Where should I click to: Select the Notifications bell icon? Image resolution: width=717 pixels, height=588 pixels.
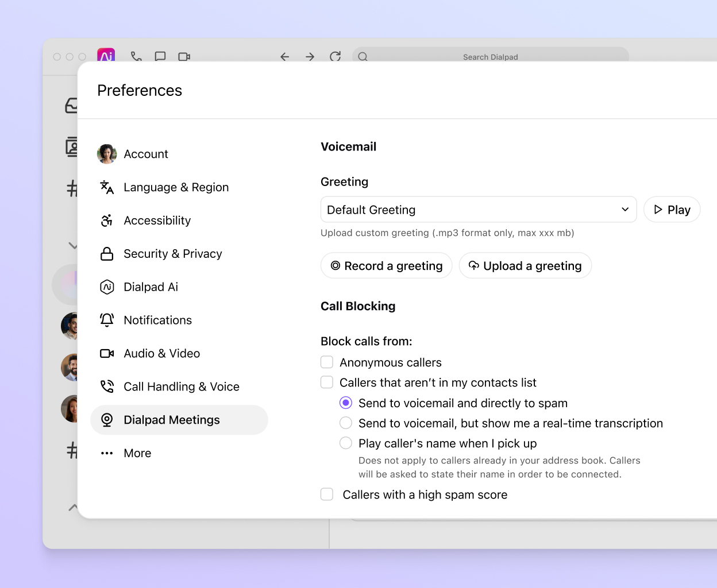click(107, 320)
